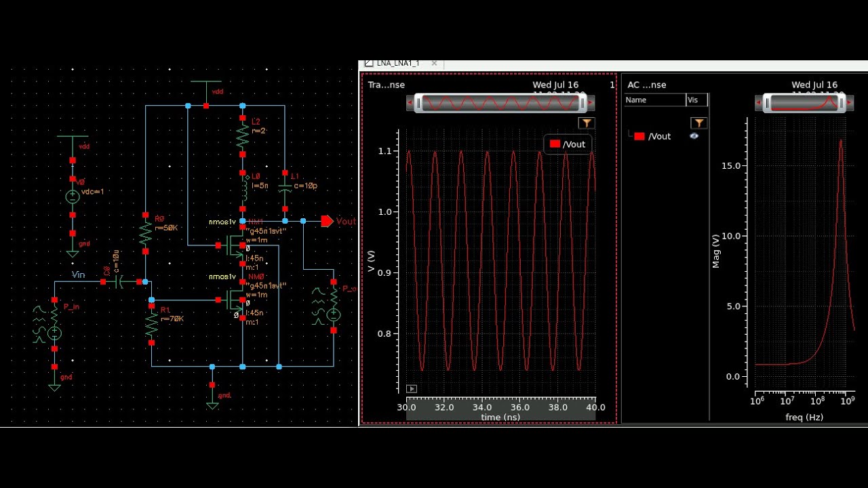The image size is (868, 488).
Task: Select the V0 vdc=1 voltage source
Action: (x=73, y=197)
